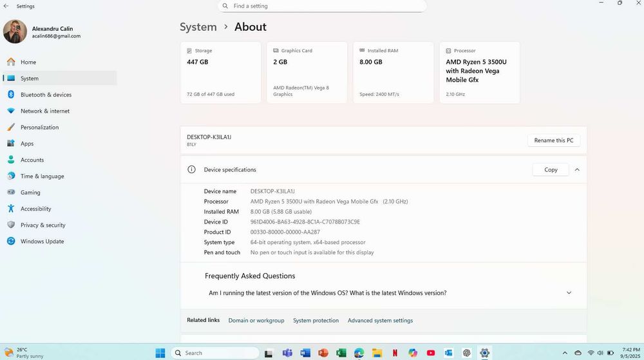Collapse the Device specifications section

(x=577, y=169)
